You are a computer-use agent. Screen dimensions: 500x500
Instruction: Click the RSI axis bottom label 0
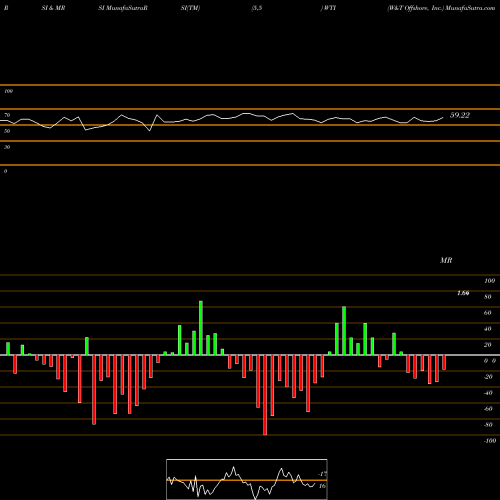pyautogui.click(x=5, y=171)
